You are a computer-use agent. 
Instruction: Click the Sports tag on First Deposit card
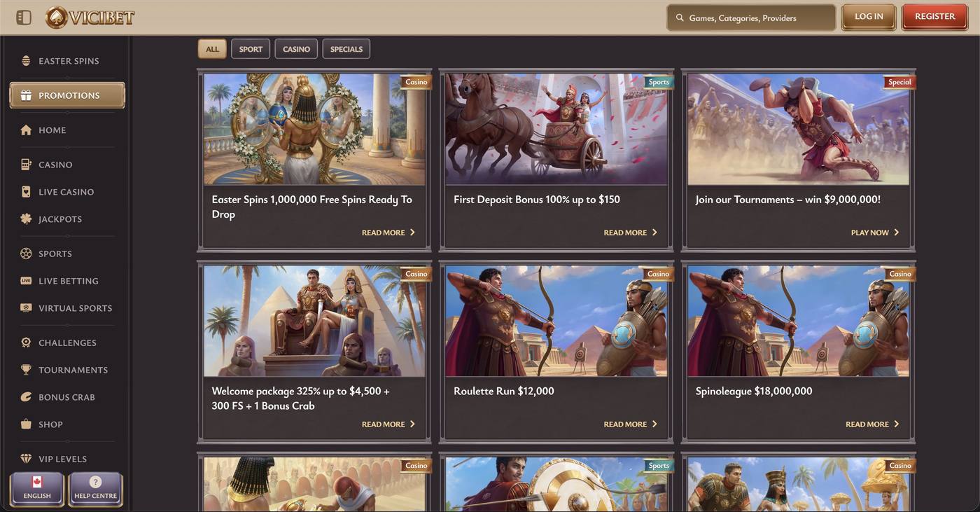659,82
